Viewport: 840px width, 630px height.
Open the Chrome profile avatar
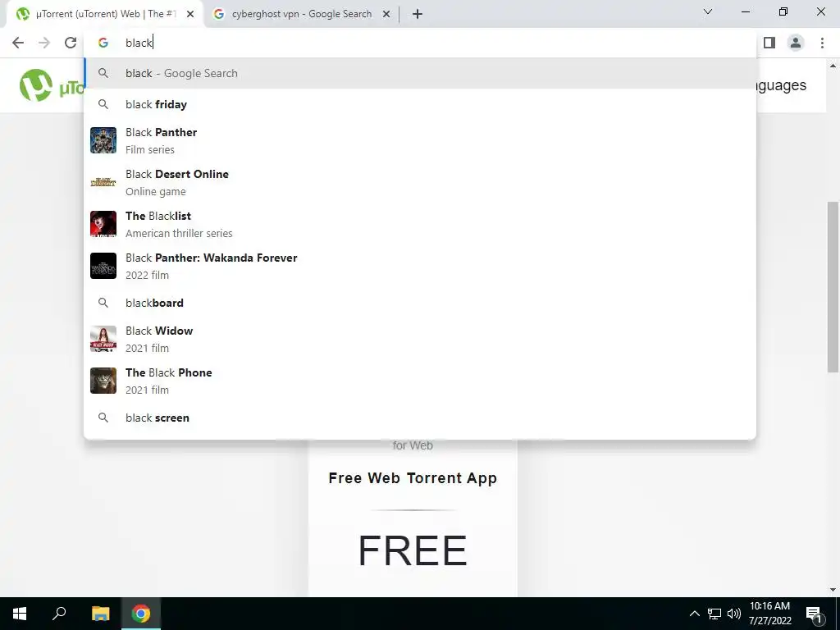pos(796,43)
